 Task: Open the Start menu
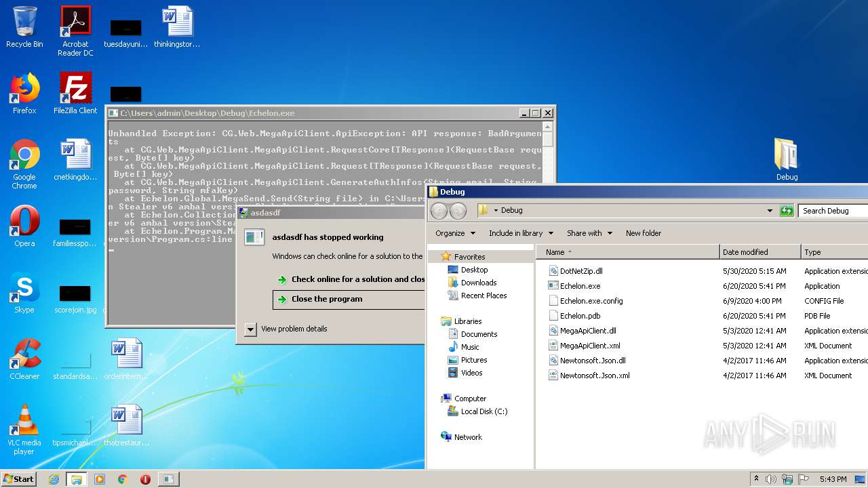click(18, 479)
